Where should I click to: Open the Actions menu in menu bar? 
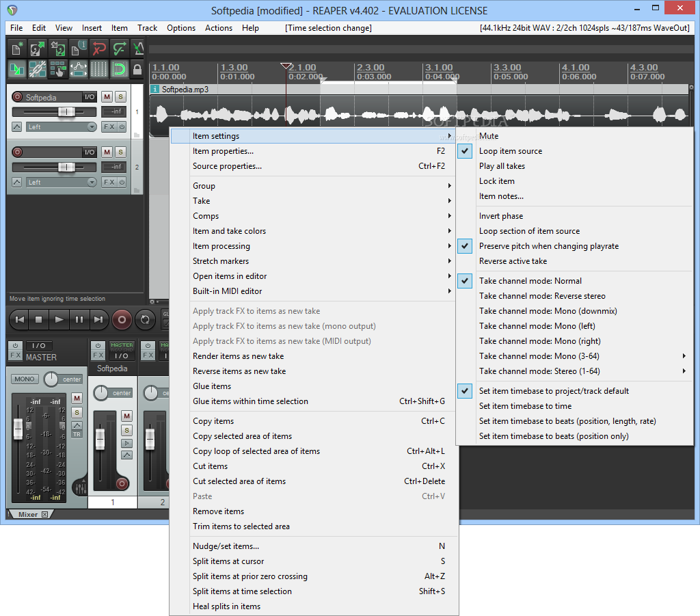pyautogui.click(x=219, y=27)
